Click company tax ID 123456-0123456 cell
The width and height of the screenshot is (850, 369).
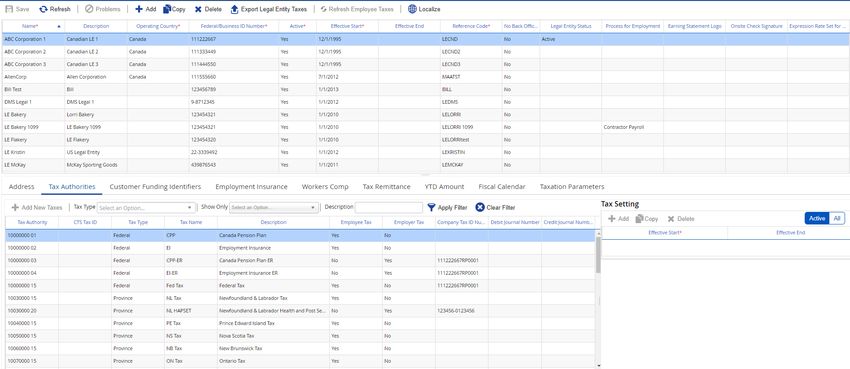(462, 311)
